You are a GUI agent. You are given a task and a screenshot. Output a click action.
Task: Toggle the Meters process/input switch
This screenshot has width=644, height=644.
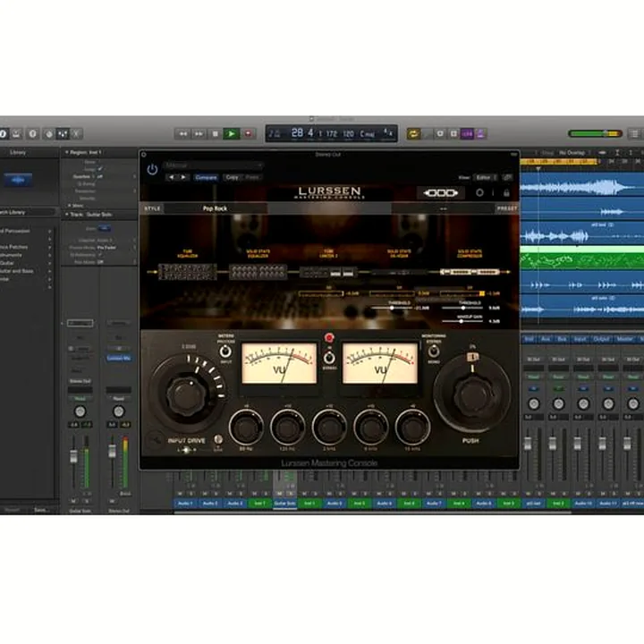225,352
